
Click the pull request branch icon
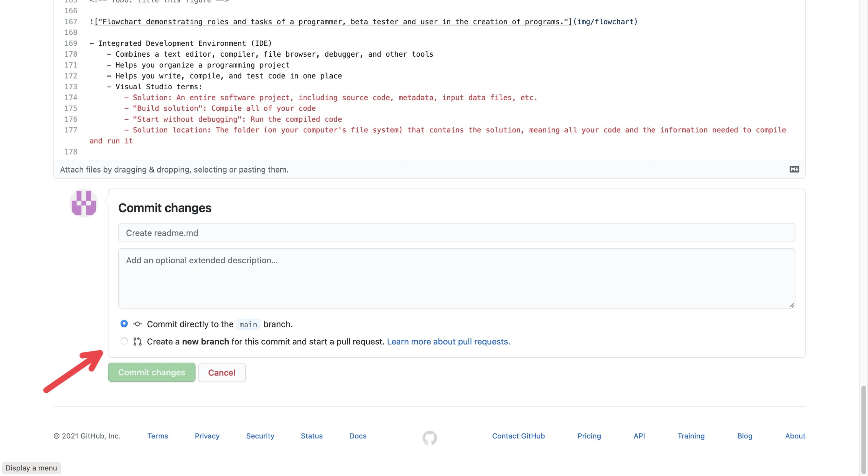tap(137, 342)
